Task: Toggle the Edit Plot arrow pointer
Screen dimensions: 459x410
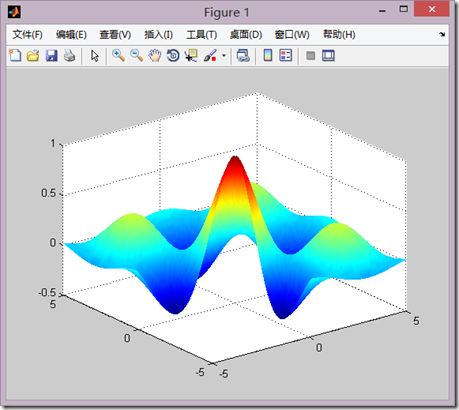Action: pyautogui.click(x=95, y=55)
